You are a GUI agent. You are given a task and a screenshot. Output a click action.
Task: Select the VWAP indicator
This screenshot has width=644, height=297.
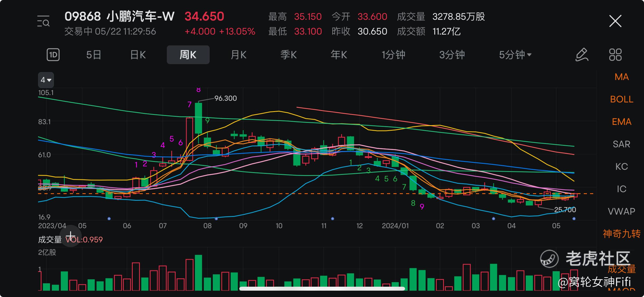coord(621,211)
